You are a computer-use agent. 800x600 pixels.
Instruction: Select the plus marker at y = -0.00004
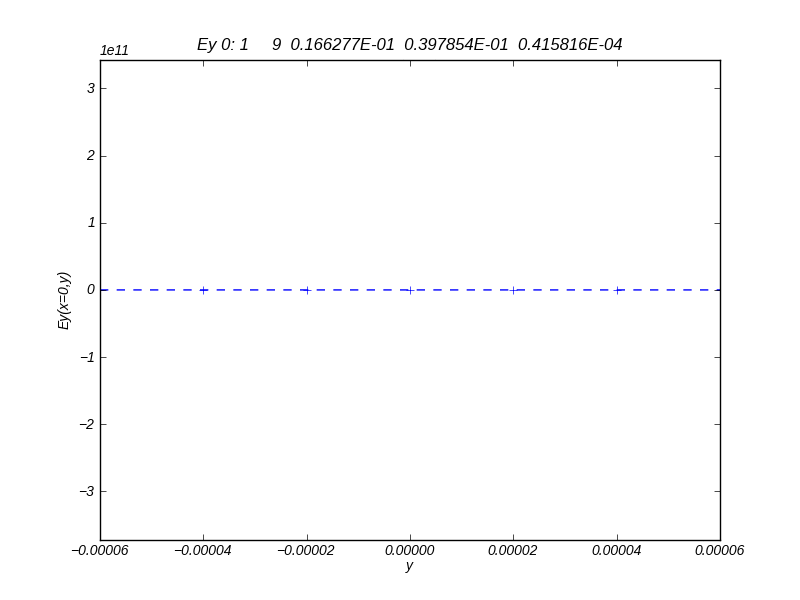[x=203, y=290]
